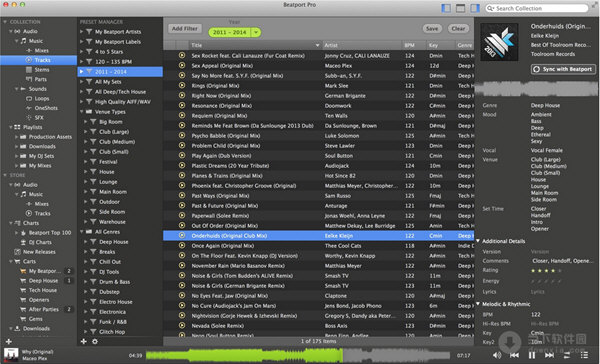
Task: Click the Clear filters button
Action: (x=458, y=28)
